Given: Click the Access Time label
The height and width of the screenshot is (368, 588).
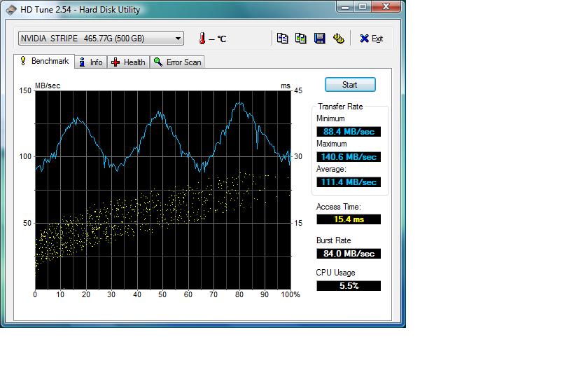Looking at the screenshot, I should click(x=339, y=207).
